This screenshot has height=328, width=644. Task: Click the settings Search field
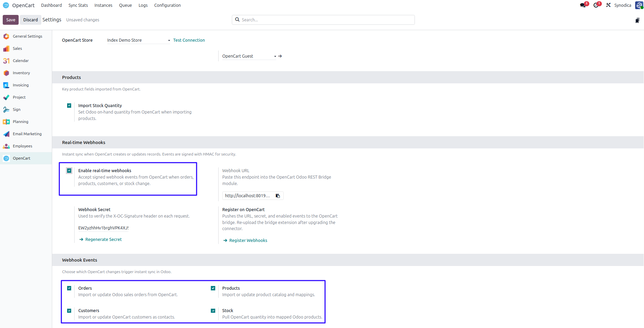click(x=323, y=20)
